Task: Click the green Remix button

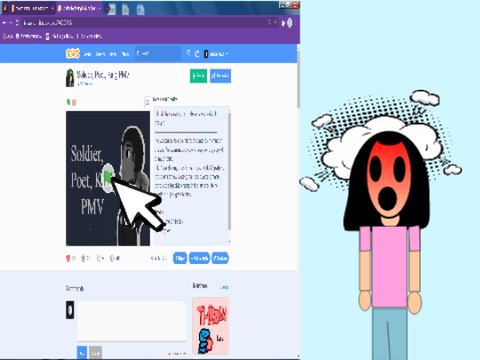Action: tap(198, 76)
